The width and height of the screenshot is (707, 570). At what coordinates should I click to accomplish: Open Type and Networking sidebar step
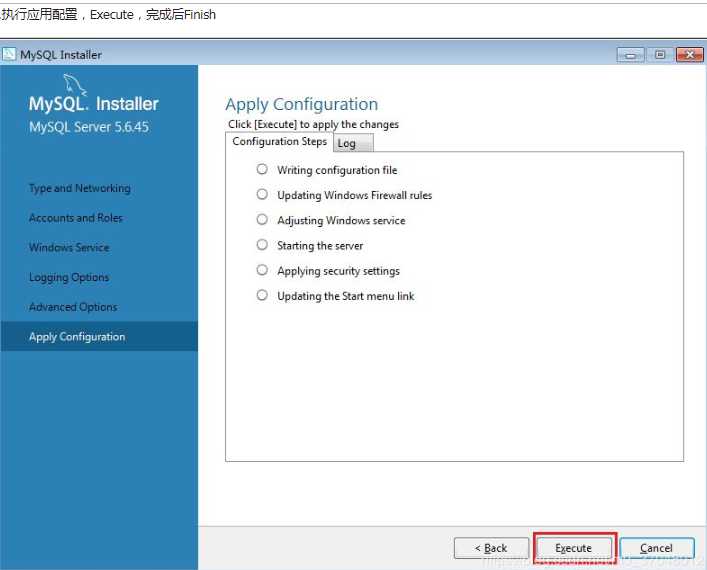pyautogui.click(x=80, y=188)
